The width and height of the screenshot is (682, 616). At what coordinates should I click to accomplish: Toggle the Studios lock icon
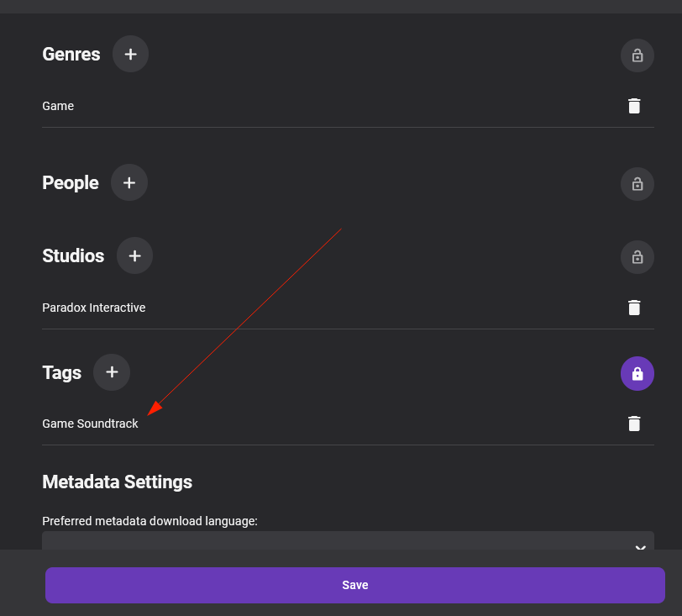[637, 257]
